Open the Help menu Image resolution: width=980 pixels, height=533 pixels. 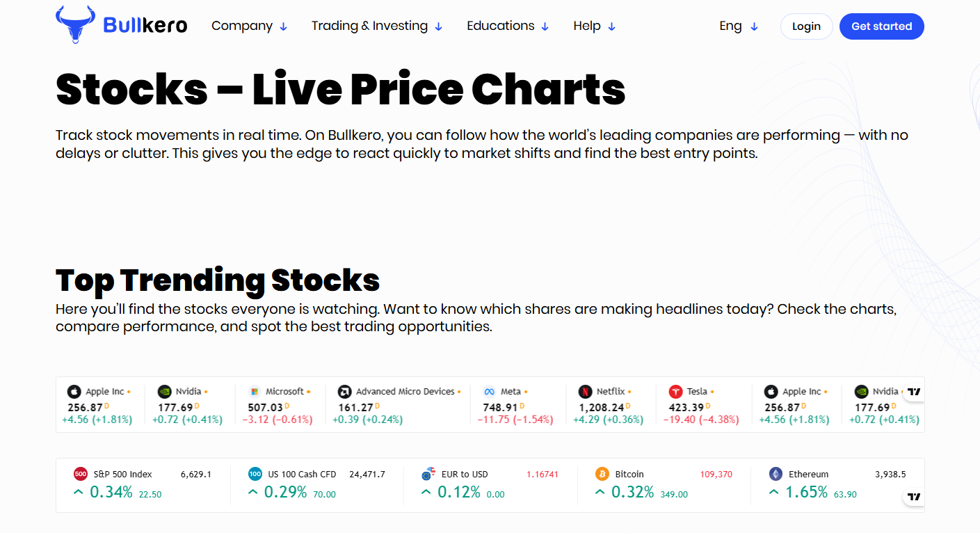point(595,26)
